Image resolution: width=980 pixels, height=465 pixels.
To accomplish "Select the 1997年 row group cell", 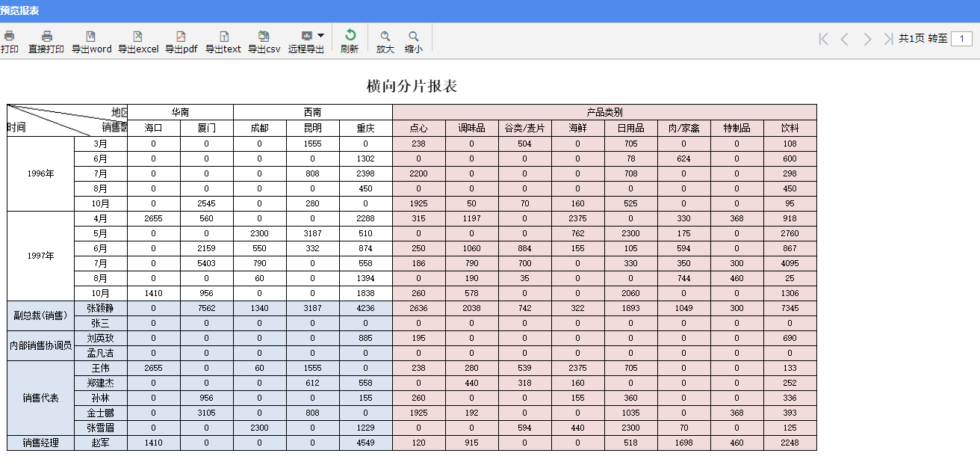I will coord(40,256).
